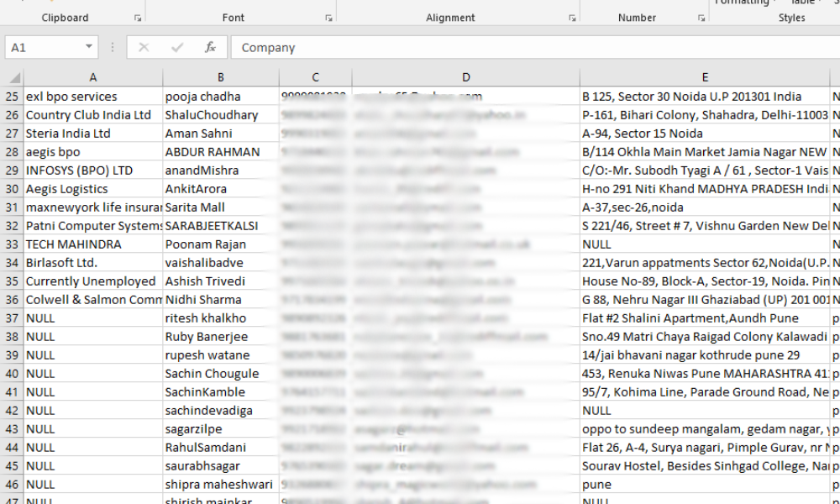Select row 33 header

[x=12, y=244]
